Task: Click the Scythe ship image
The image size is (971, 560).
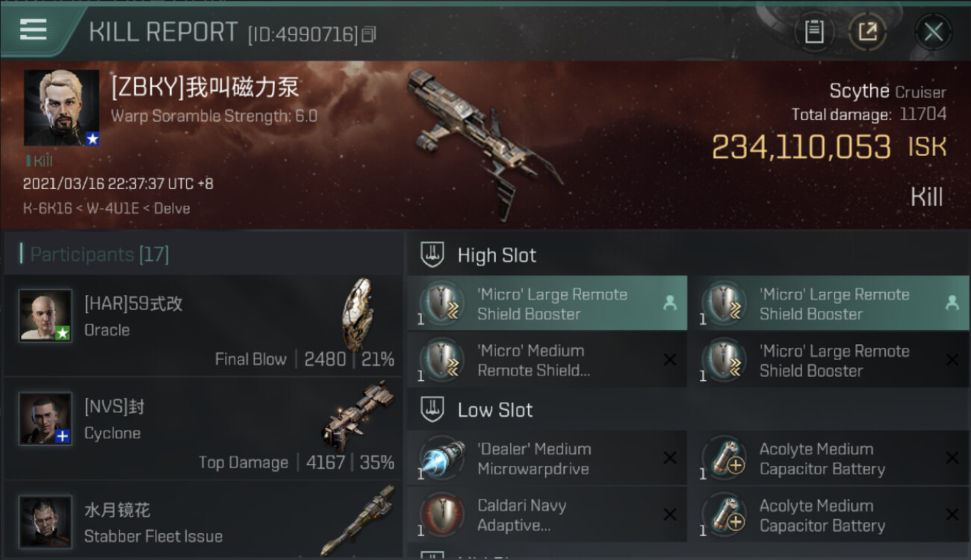Action: point(484,142)
